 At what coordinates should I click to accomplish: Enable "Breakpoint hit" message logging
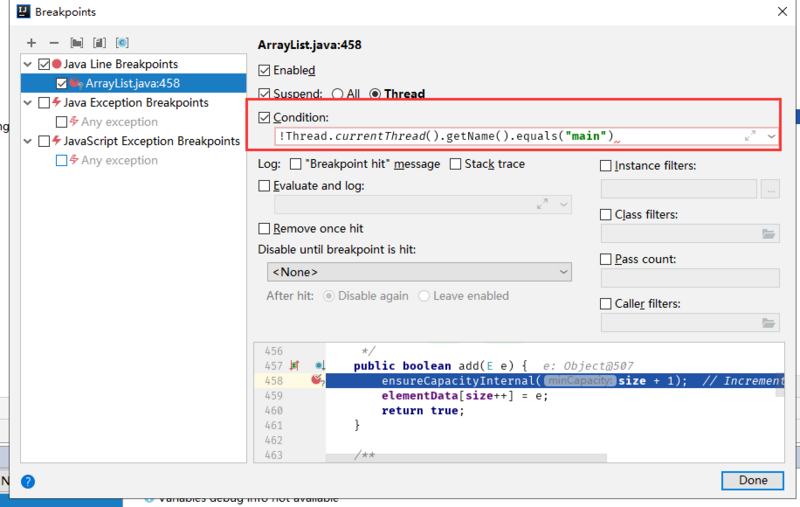point(295,164)
